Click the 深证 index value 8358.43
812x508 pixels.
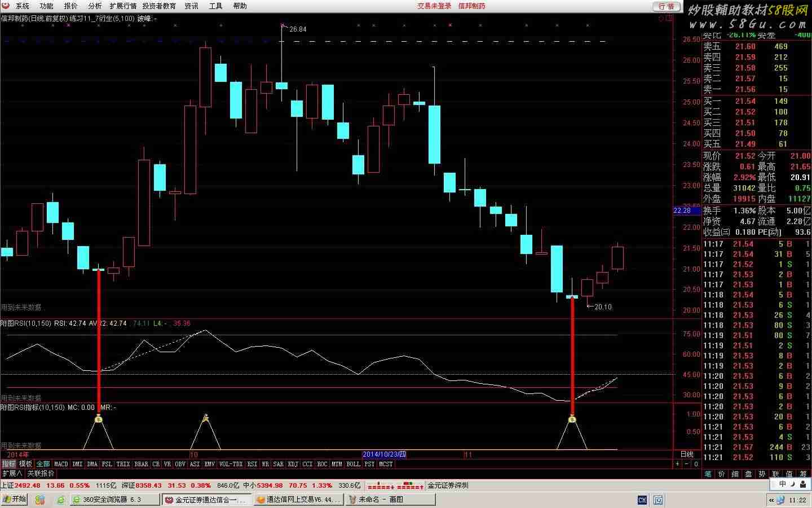click(149, 485)
